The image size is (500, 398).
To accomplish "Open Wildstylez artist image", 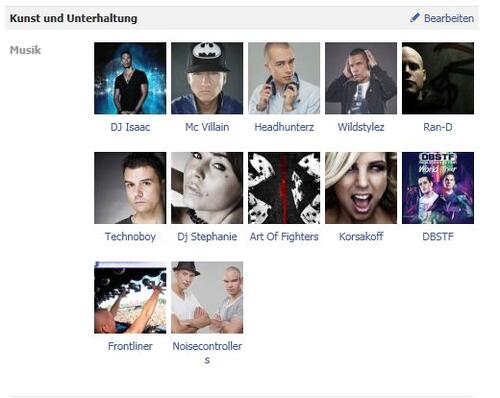I will click(361, 78).
